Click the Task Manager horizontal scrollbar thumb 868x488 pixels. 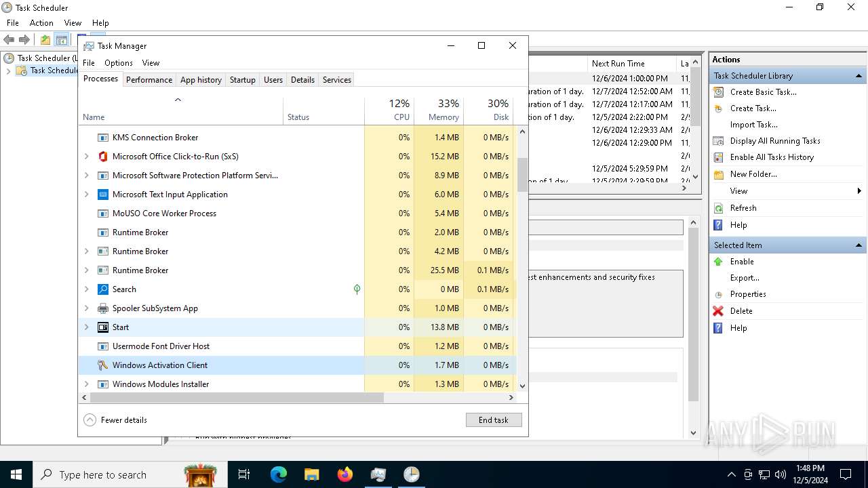pos(236,398)
